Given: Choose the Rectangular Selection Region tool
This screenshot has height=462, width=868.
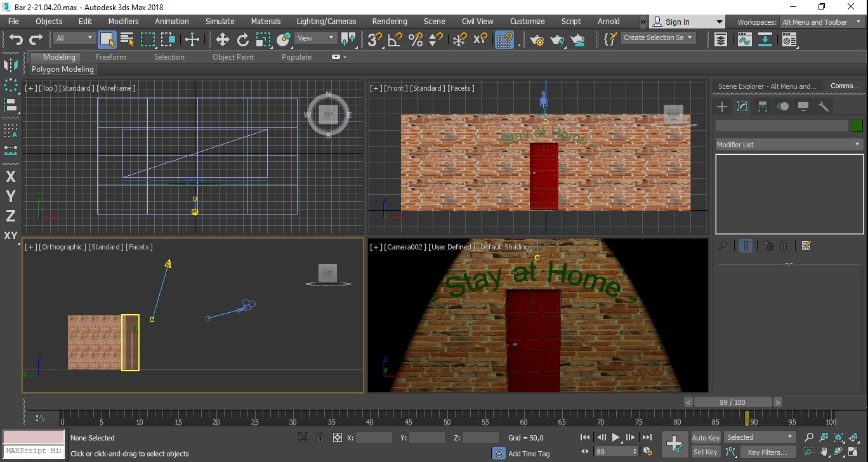Looking at the screenshot, I should (148, 39).
